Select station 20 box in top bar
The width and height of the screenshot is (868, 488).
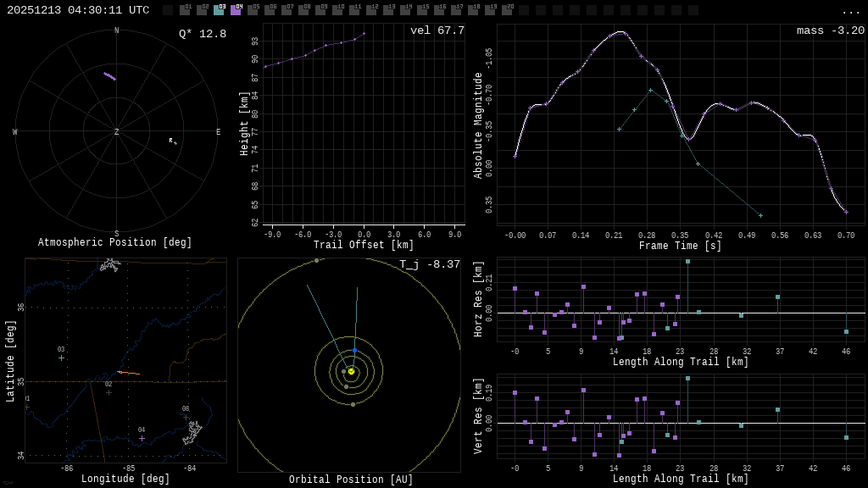507,10
